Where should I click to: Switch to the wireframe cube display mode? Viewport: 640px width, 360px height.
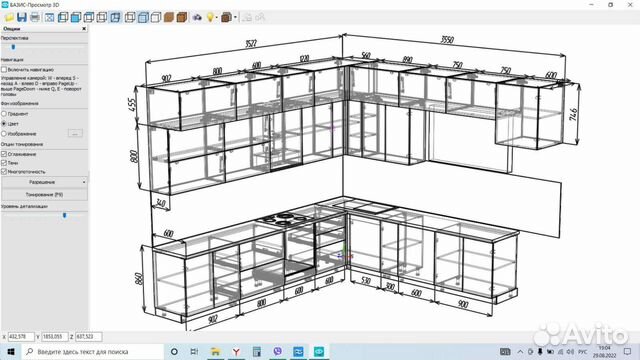[156, 18]
